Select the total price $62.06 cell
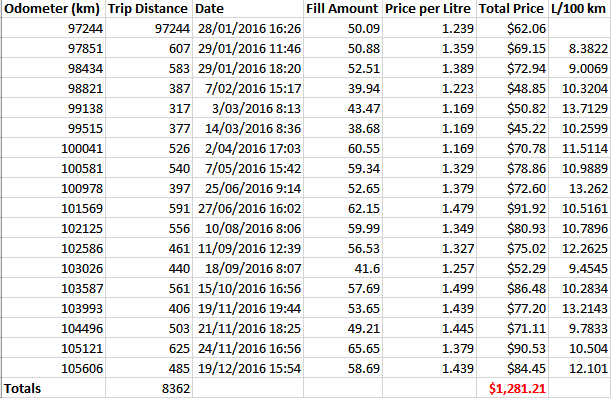This screenshot has width=611, height=398. (512, 28)
